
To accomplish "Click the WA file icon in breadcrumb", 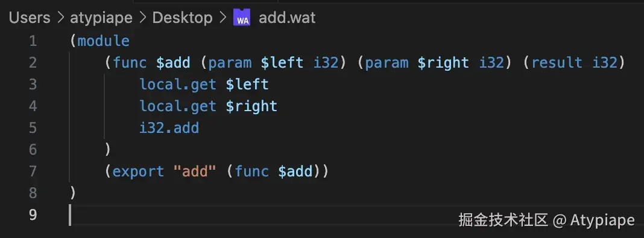I will pos(241,18).
